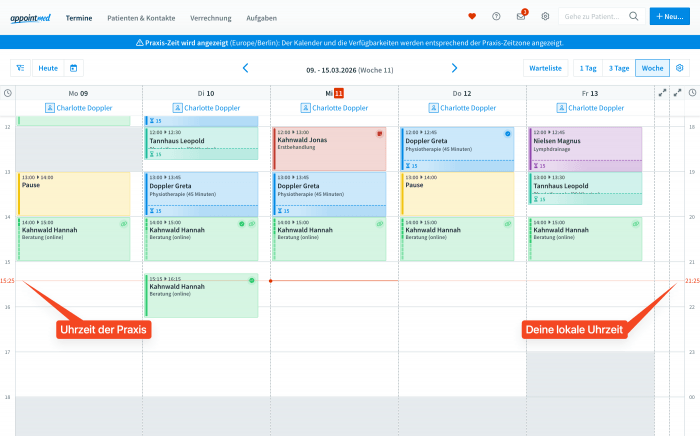The height and width of the screenshot is (436, 700).
Task: Click the blue Praxis-Zeit info banner
Action: [x=350, y=43]
